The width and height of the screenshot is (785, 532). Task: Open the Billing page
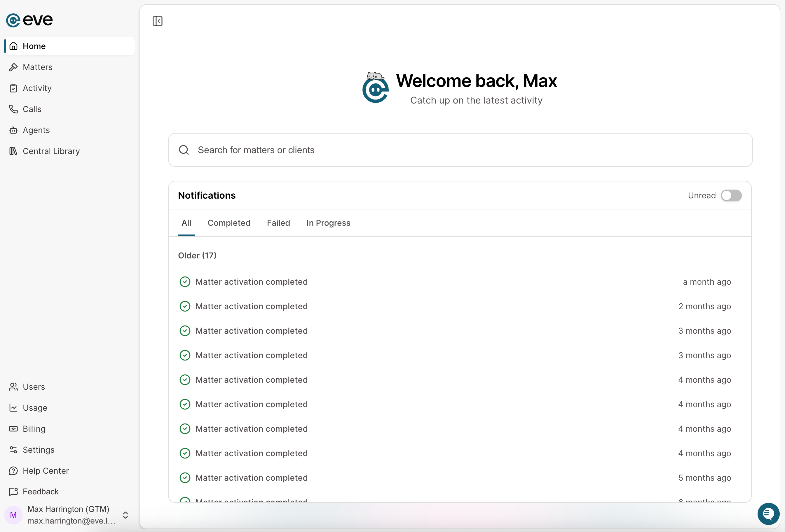[x=69, y=428]
